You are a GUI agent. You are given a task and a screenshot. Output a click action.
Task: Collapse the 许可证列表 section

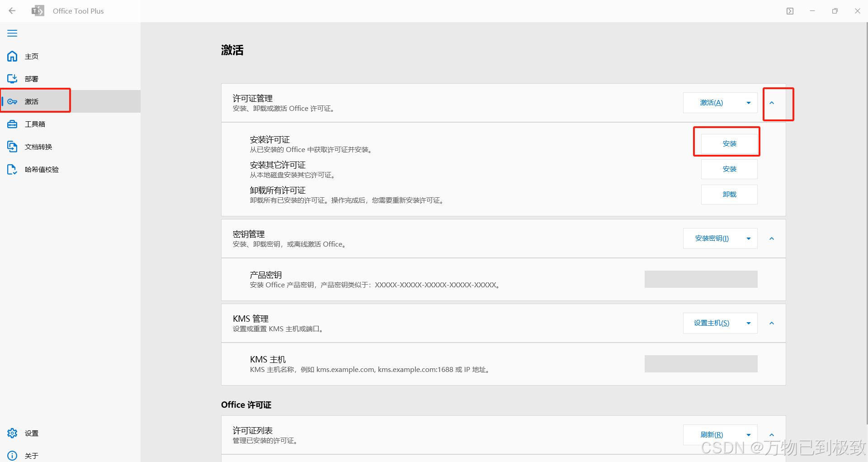772,435
